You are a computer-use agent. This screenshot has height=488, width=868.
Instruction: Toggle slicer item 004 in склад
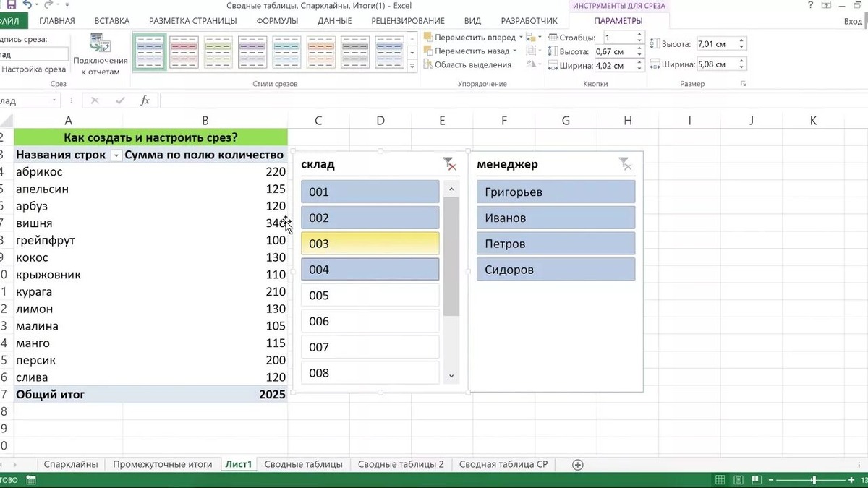pos(370,270)
